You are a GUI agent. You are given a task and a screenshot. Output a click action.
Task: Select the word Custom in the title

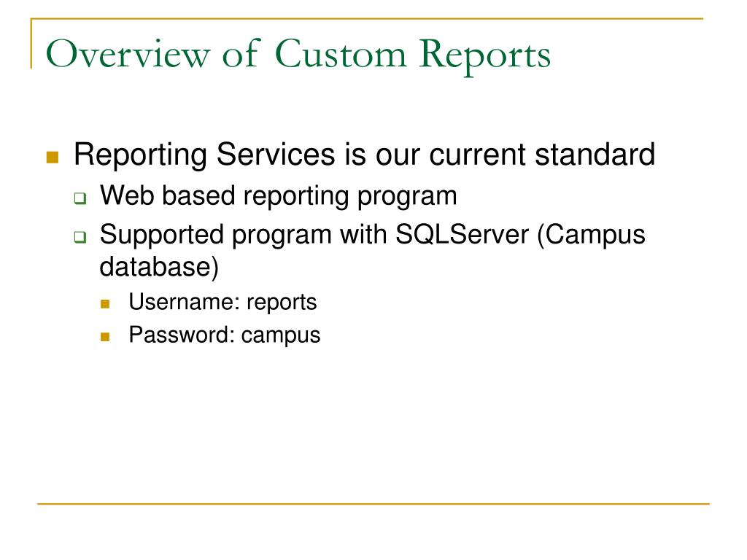click(x=341, y=54)
